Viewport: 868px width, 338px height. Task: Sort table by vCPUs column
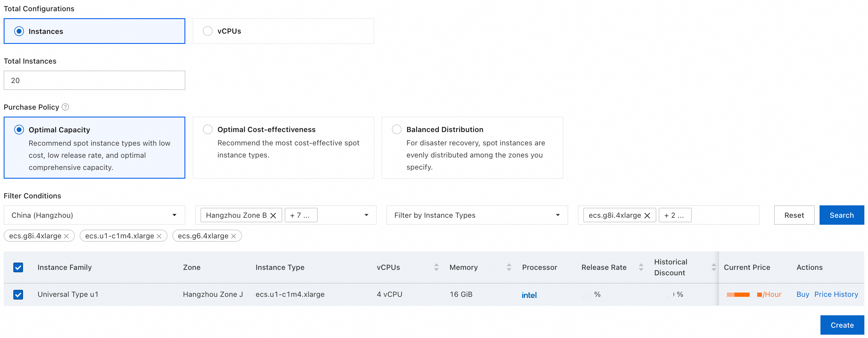pos(436,267)
